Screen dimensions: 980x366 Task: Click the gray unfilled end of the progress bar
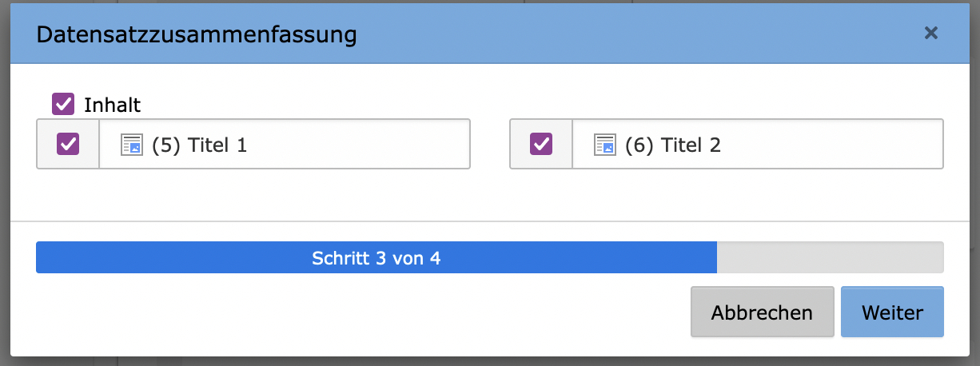click(830, 258)
